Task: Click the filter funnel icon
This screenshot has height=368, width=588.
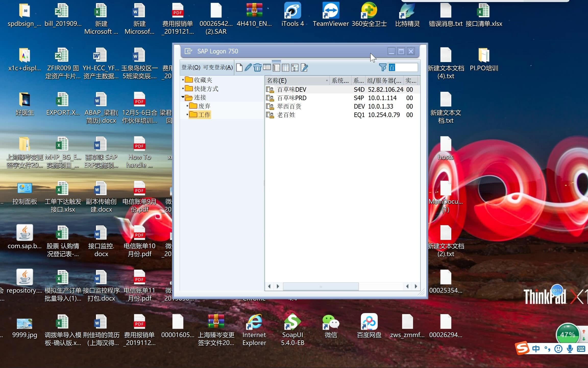Action: (x=383, y=67)
